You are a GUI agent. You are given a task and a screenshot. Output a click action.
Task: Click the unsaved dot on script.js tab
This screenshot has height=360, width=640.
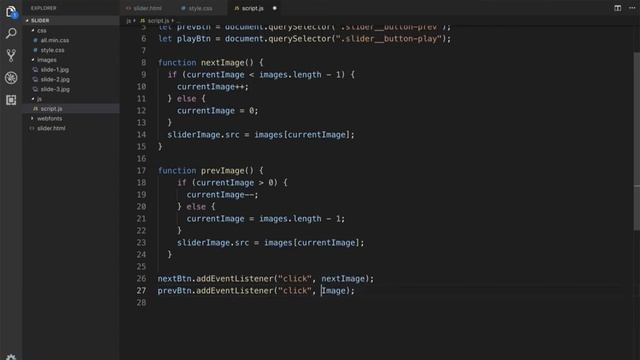275,8
